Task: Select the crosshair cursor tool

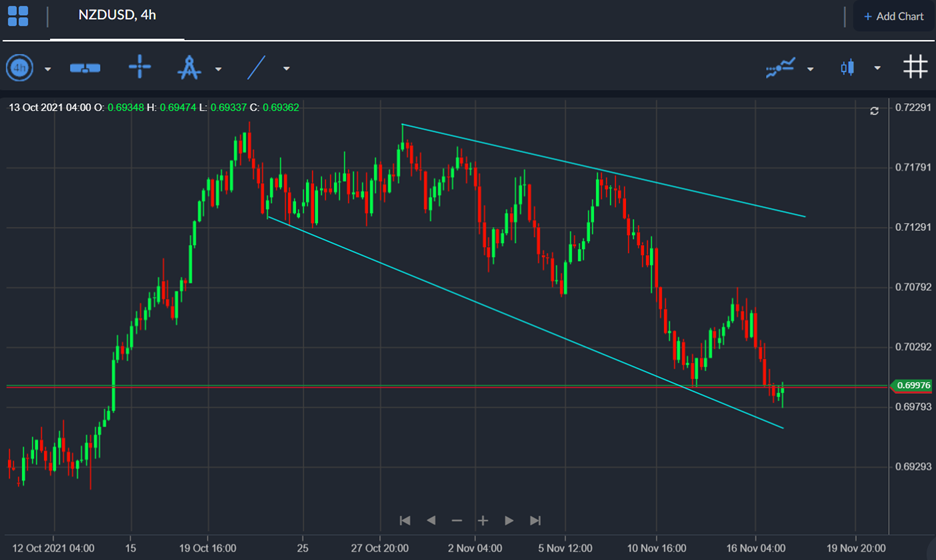Action: (x=140, y=66)
